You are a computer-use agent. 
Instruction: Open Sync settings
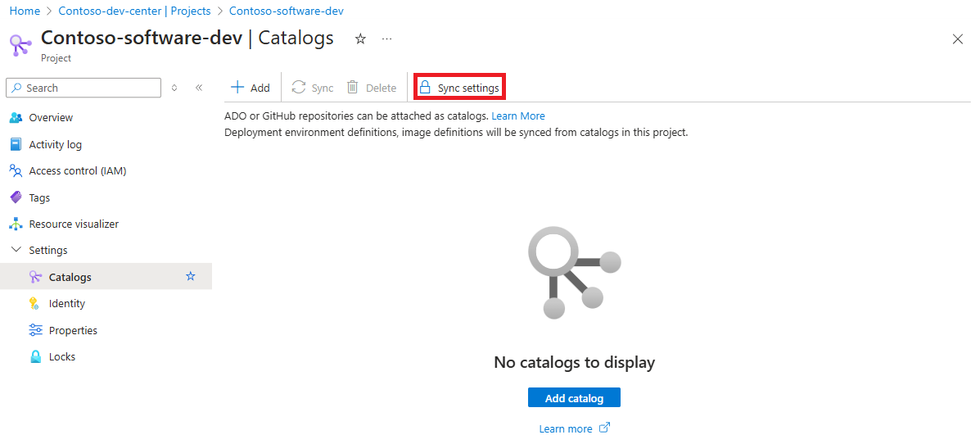[459, 88]
